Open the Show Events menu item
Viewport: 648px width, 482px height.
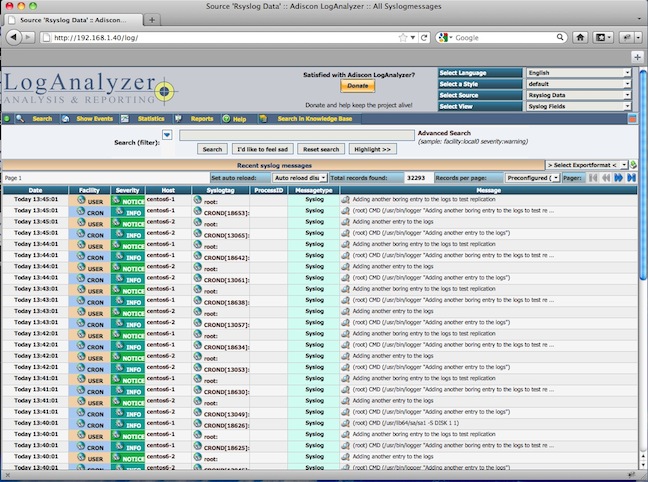95,119
